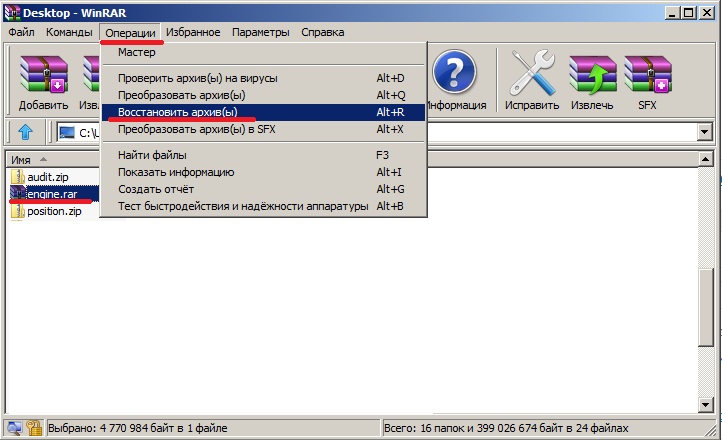The width and height of the screenshot is (722, 440).
Task: Click the Добавить (Add) toolbar icon
Action: click(x=43, y=81)
